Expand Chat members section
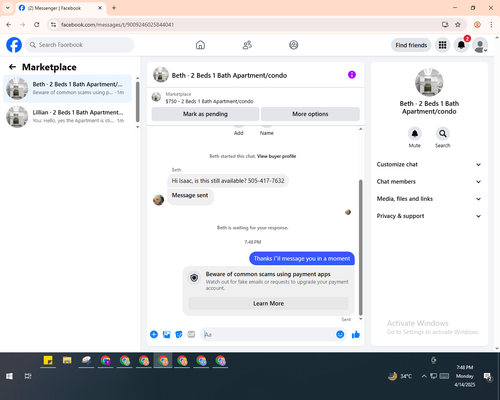 429,182
